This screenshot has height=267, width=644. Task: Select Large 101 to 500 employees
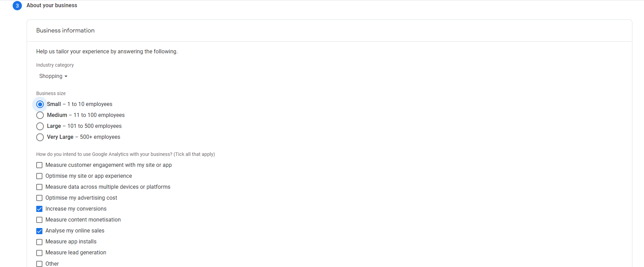(x=40, y=126)
